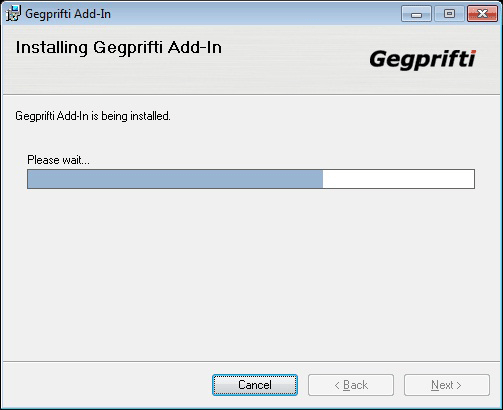Go to the previous step with Back
Screen dimensions: 503x410
coord(351,385)
